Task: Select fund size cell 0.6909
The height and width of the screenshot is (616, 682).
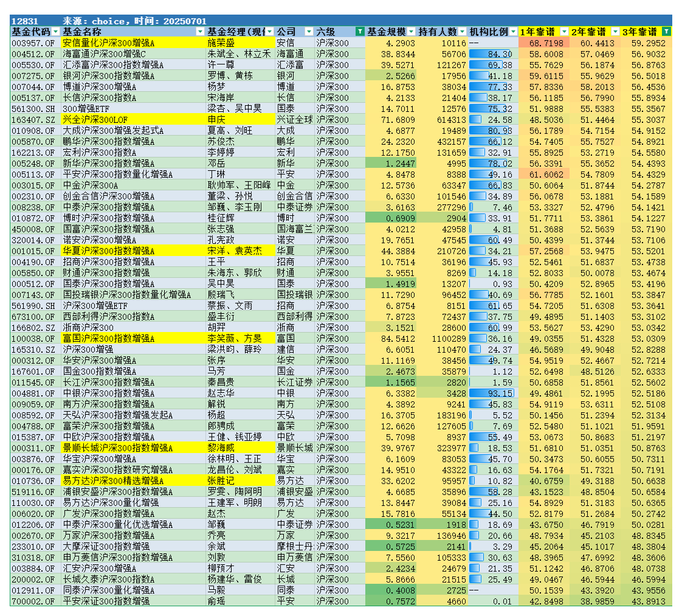Action: [x=391, y=218]
